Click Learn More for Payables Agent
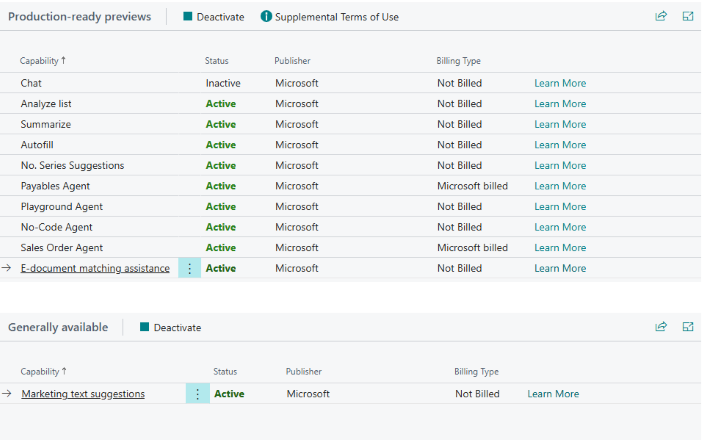 [560, 186]
